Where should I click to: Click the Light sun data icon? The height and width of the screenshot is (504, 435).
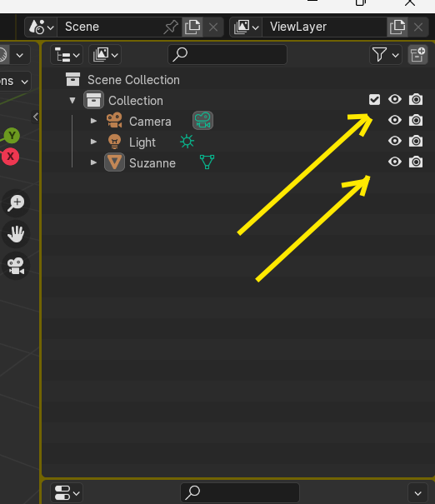click(187, 142)
